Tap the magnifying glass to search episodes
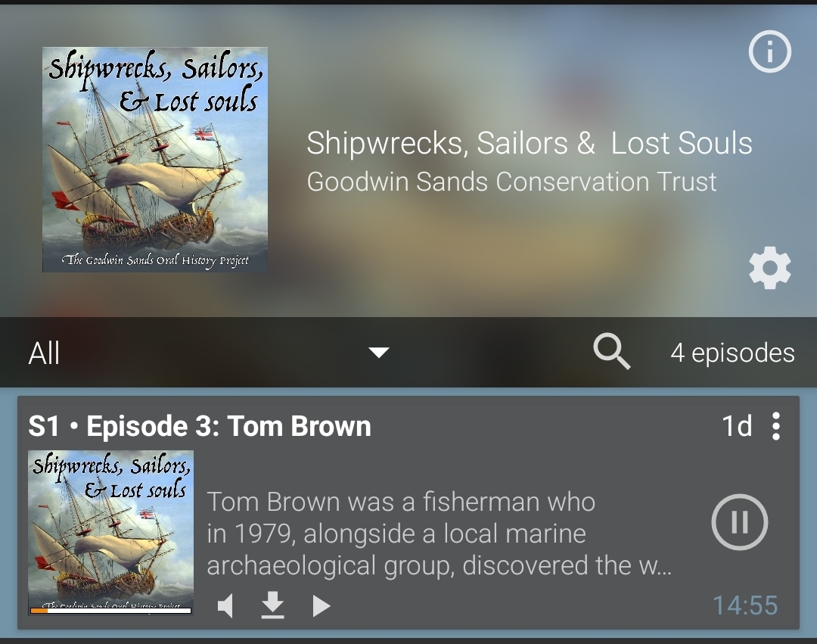 (x=611, y=352)
